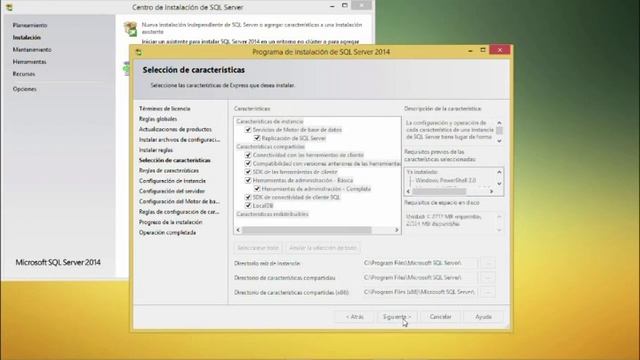The height and width of the screenshot is (360, 640).
Task: Toggle Herramientas de administración - Completa checkbox
Action: pos(257,189)
